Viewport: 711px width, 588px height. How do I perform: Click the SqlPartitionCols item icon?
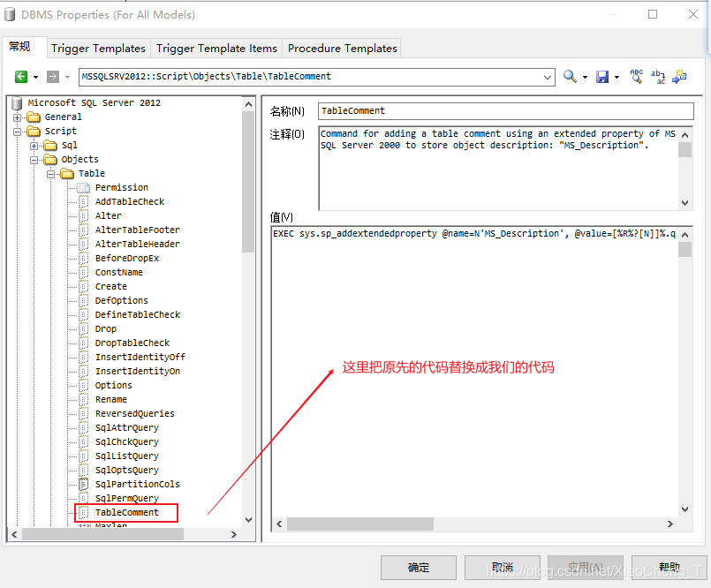(x=84, y=484)
